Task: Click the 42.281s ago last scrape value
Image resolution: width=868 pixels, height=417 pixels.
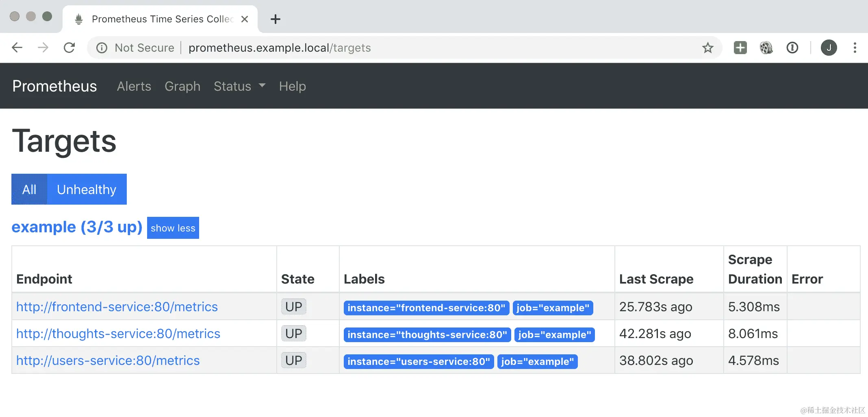Action: click(x=655, y=334)
